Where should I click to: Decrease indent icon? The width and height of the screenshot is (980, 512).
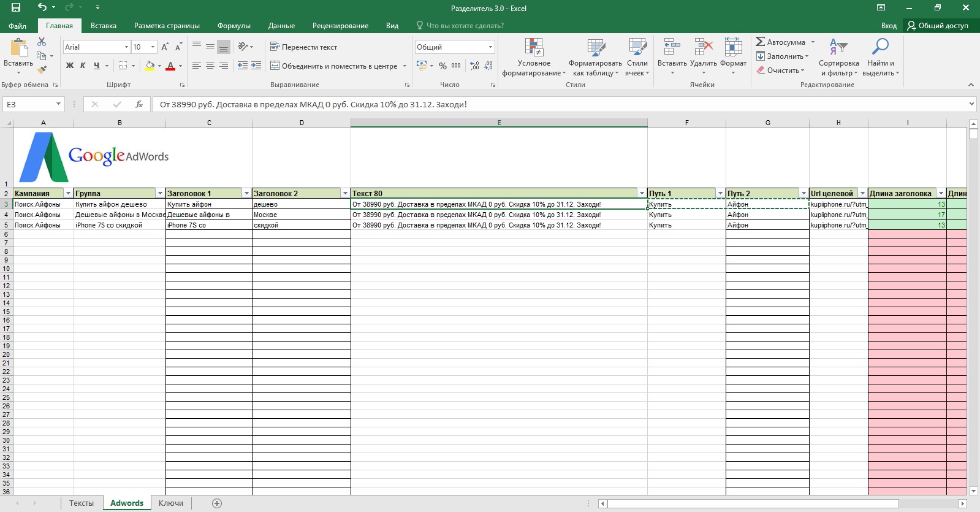243,66
